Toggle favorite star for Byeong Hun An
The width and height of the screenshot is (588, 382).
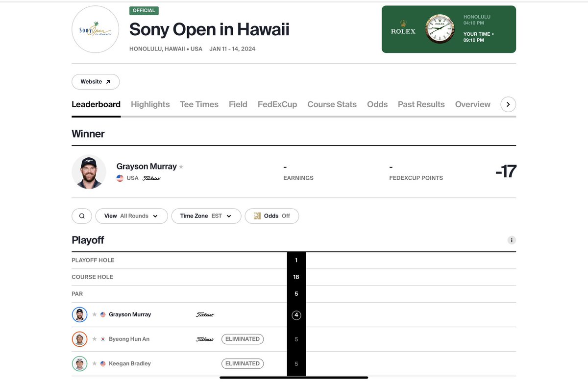[x=95, y=339]
